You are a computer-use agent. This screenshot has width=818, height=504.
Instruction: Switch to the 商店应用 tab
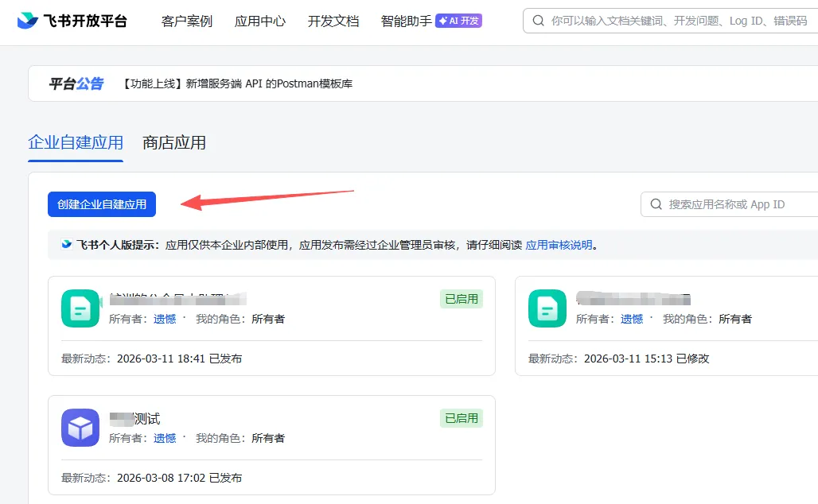pyautogui.click(x=174, y=143)
